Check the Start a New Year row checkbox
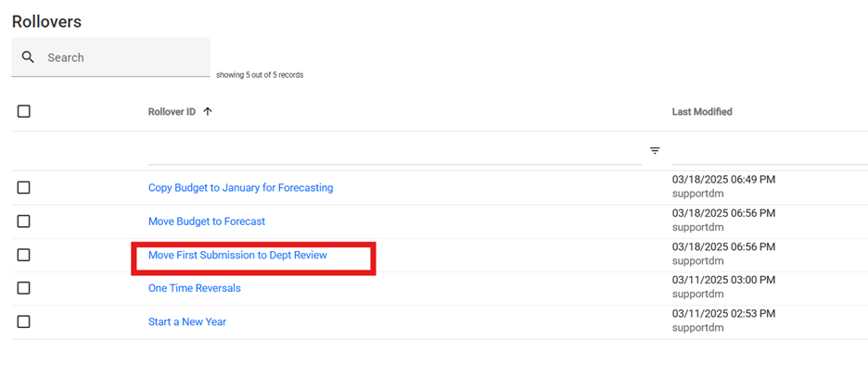The height and width of the screenshot is (389, 868). point(24,321)
